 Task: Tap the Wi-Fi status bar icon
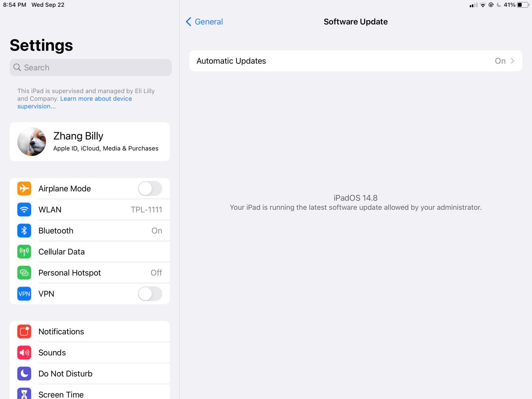[483, 5]
